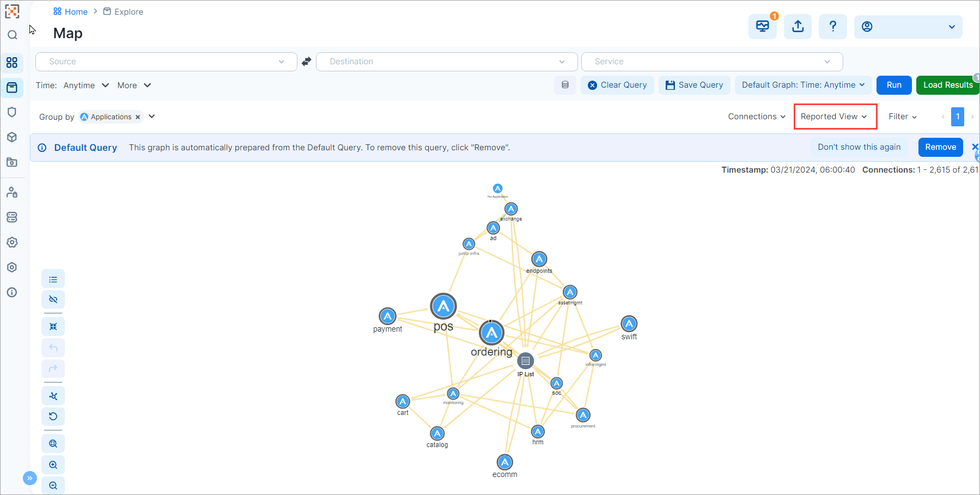
Task: Open the inventory cube icon in the sidebar
Action: click(x=12, y=137)
